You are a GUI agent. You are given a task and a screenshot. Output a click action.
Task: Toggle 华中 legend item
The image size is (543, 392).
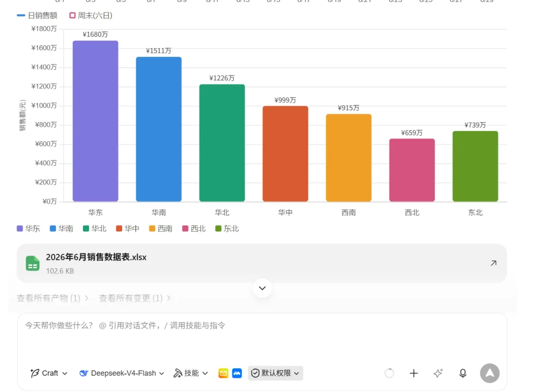click(x=128, y=229)
